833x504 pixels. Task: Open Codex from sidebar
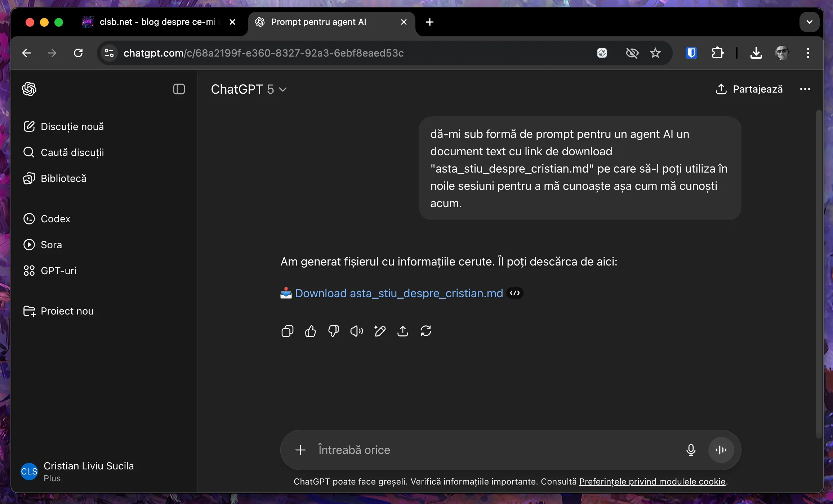click(x=46, y=219)
